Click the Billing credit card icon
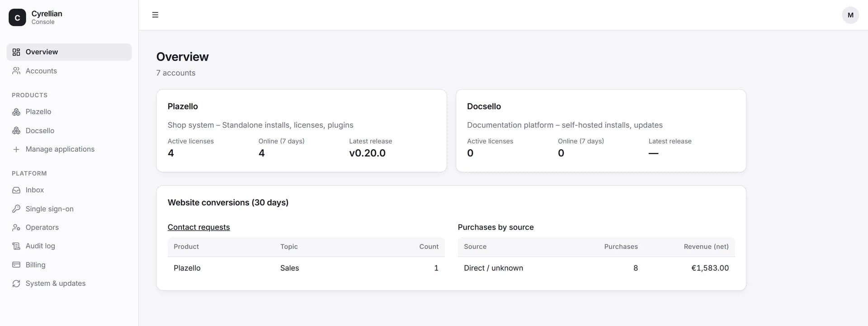The image size is (868, 326). coord(16,265)
